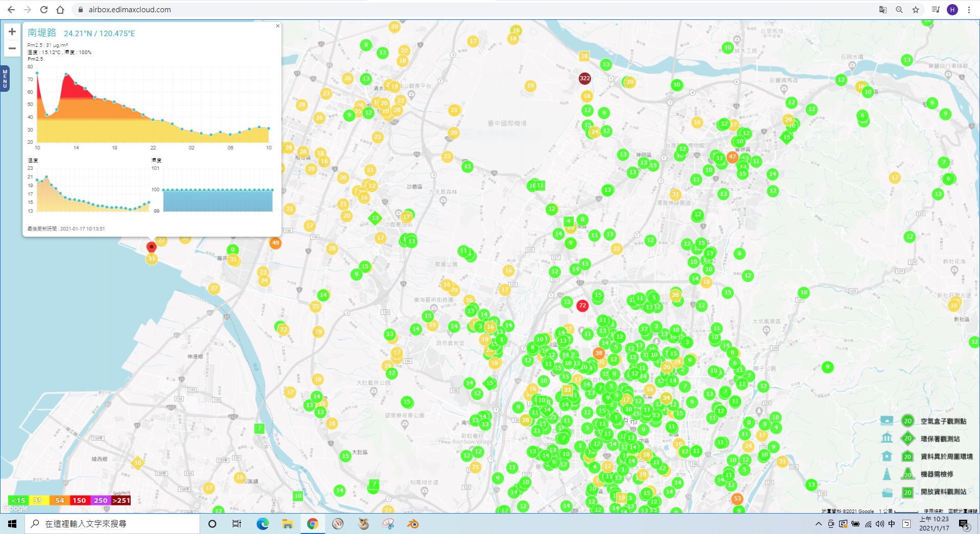Open the yellow 34 station marker
The width and height of the screenshot is (980, 534).
[x=666, y=397]
